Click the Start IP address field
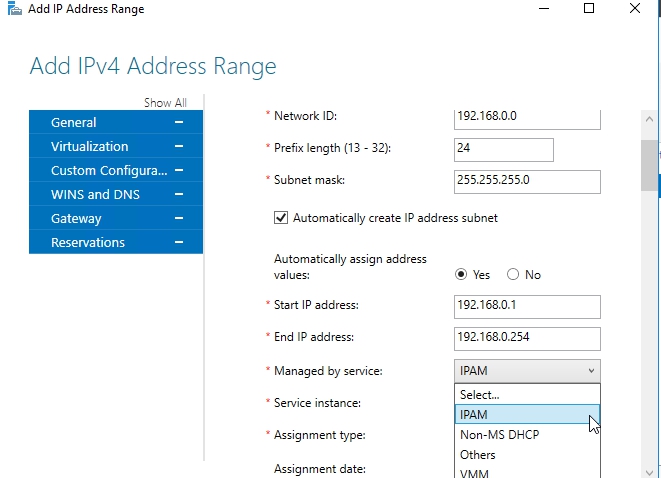Image resolution: width=661 pixels, height=478 pixels. click(x=527, y=305)
